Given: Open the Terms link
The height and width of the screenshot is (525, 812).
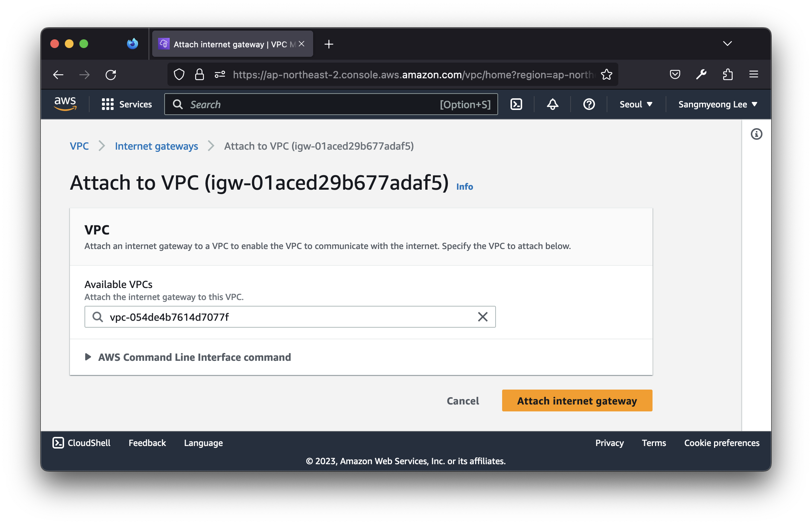Looking at the screenshot, I should point(654,443).
